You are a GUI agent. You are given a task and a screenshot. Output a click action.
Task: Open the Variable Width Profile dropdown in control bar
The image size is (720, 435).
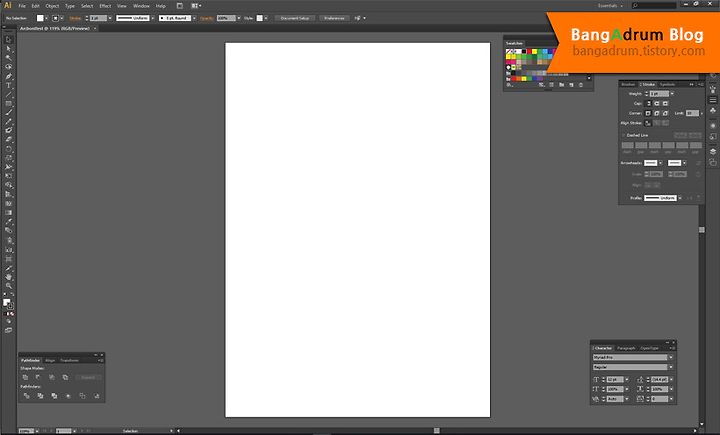[x=153, y=18]
